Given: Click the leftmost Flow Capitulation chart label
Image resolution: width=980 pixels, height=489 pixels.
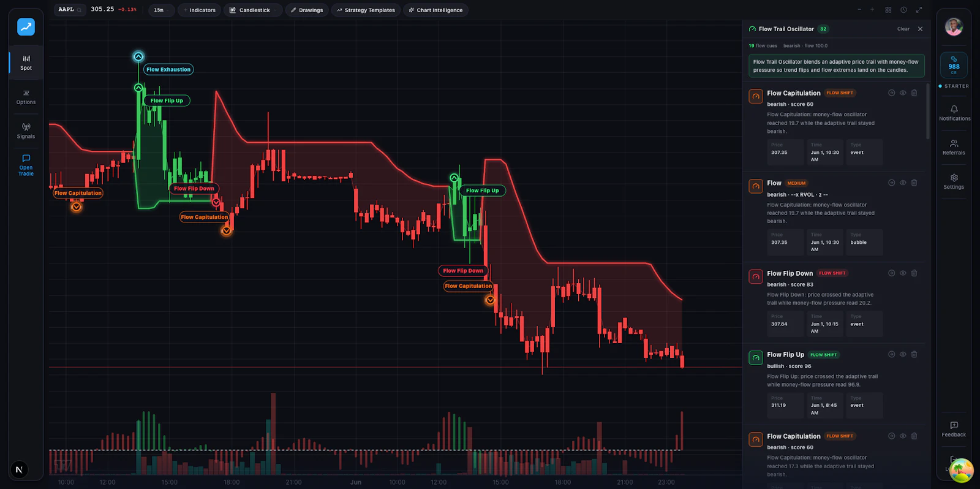Looking at the screenshot, I should click(x=78, y=193).
